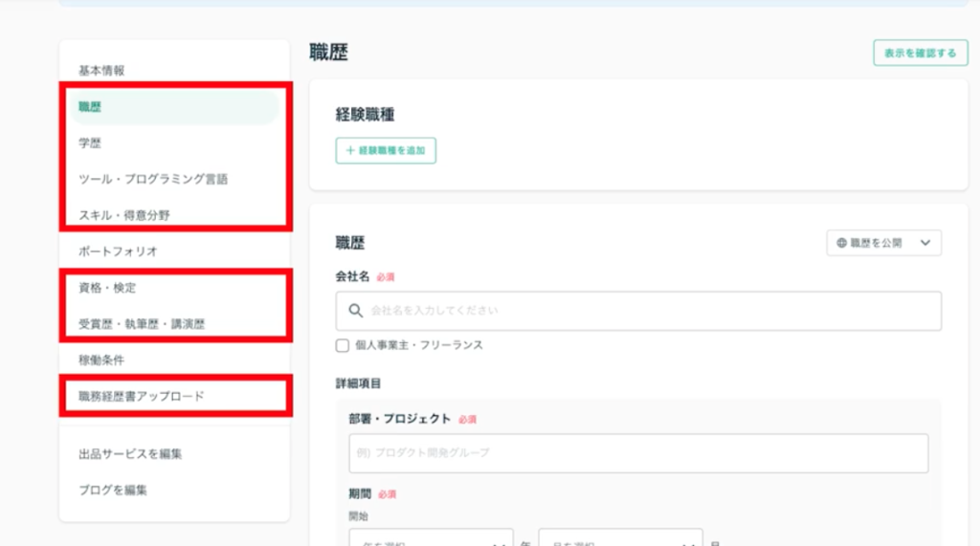This screenshot has height=546, width=980.
Task: Click the plus icon on 経験職種を追加
Action: [350, 151]
